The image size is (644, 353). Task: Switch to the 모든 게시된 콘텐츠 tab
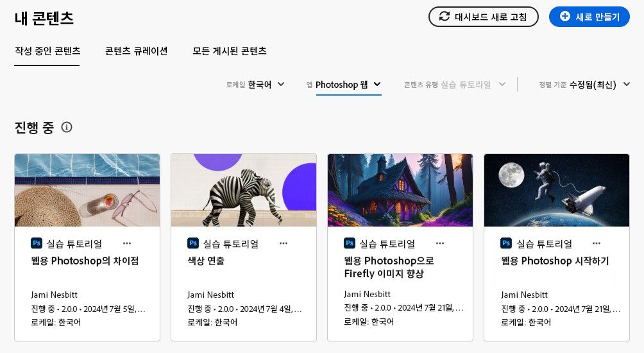pos(230,51)
